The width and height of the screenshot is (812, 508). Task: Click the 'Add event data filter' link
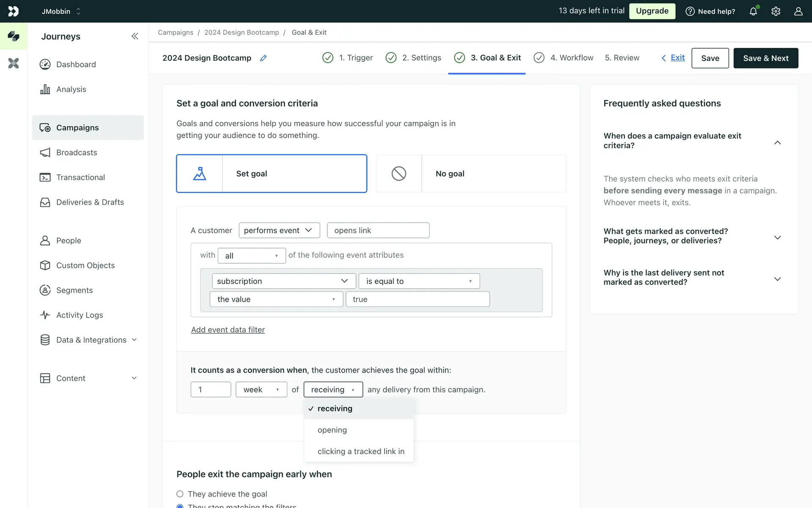click(228, 330)
